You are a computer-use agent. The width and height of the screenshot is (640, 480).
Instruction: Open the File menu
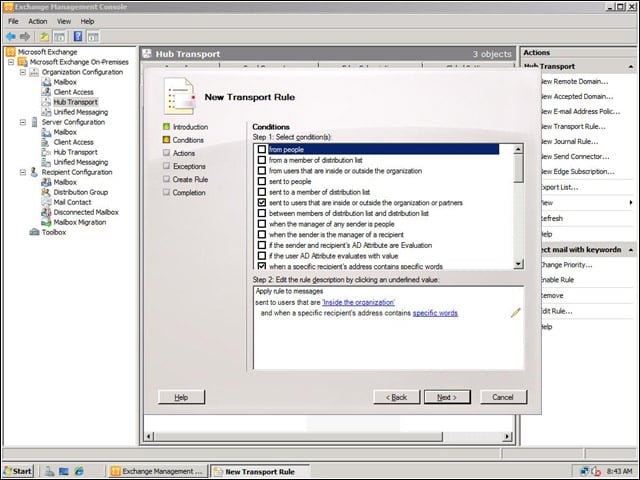point(13,21)
